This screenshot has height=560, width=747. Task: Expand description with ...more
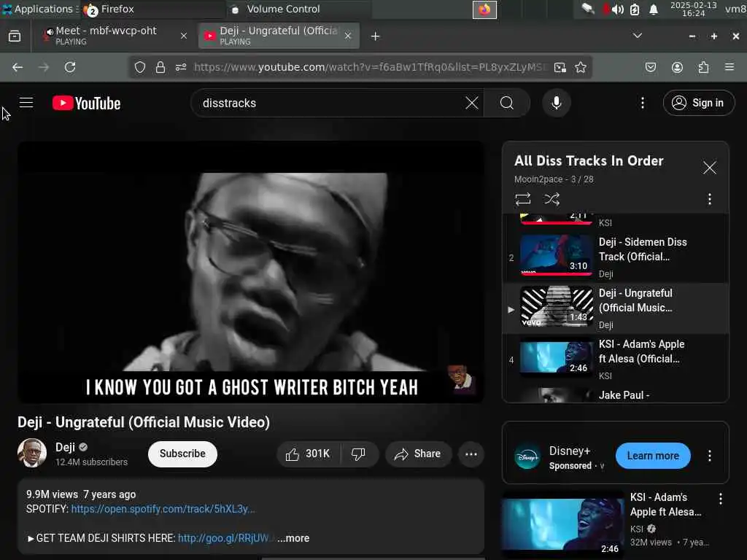pos(293,538)
